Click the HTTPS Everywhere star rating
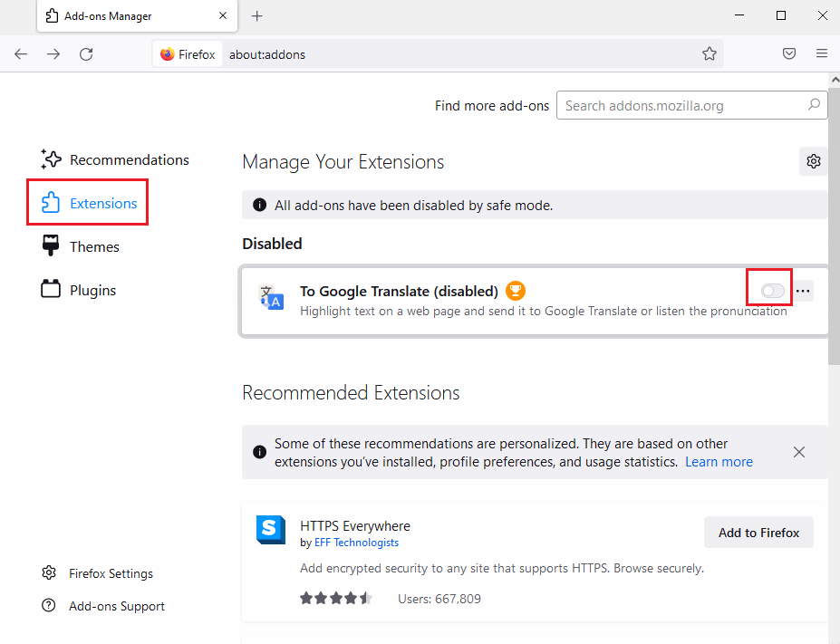840x644 pixels. coord(335,598)
